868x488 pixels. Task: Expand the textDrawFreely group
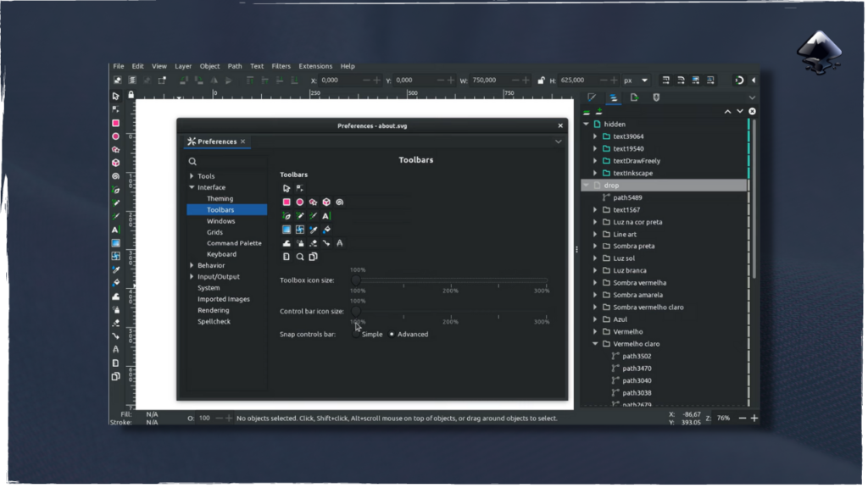coord(596,161)
